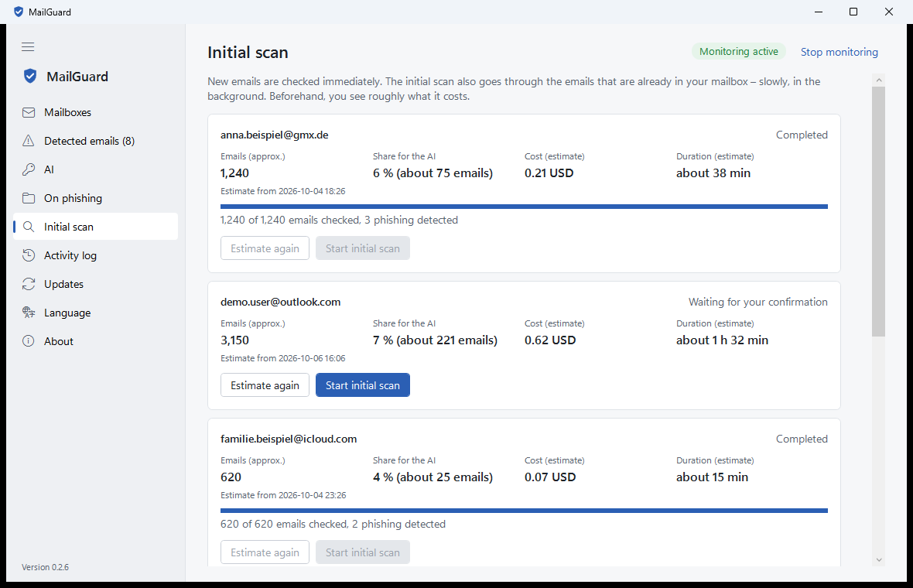Click the scrollbar up arrow
913x588 pixels.
(879, 80)
